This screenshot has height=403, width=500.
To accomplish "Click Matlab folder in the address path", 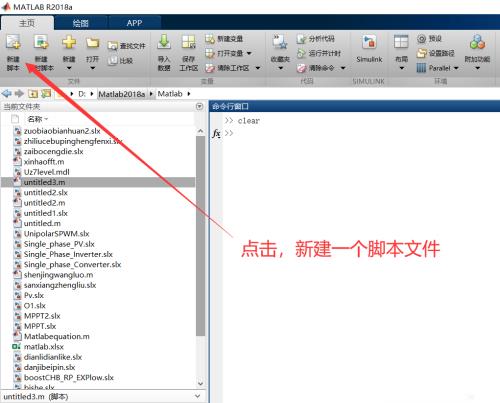I will click(x=170, y=94).
